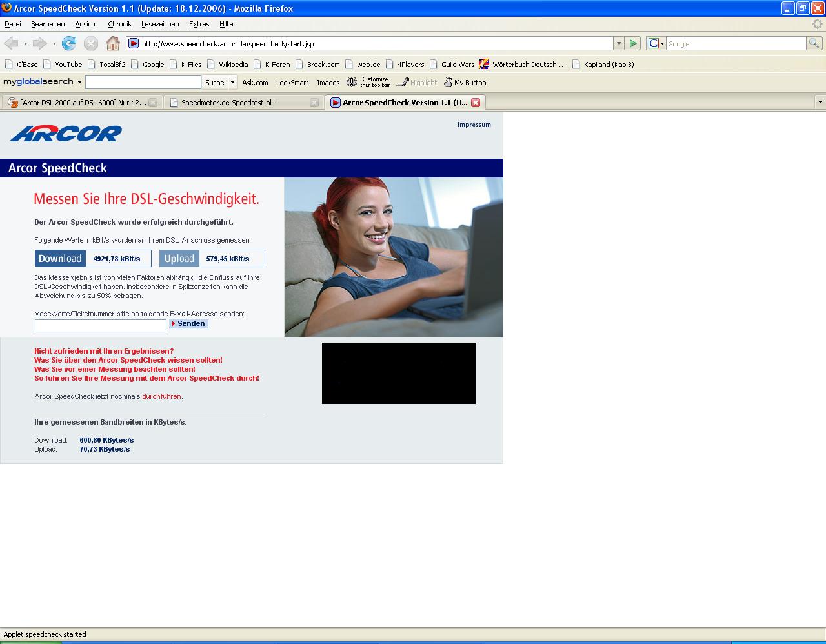Open the YouTube bookmark

coord(63,65)
